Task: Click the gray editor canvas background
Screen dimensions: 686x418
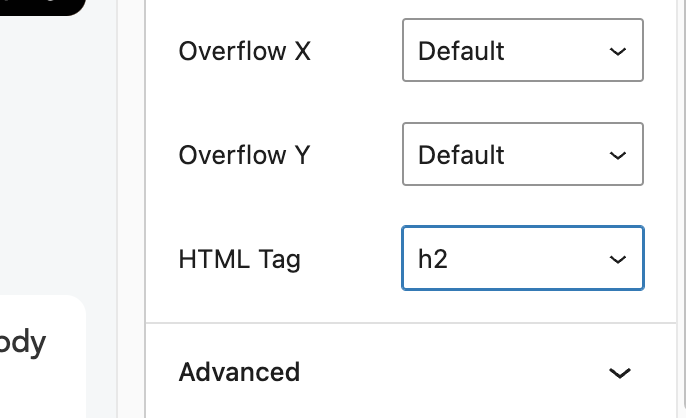Action: click(50, 150)
